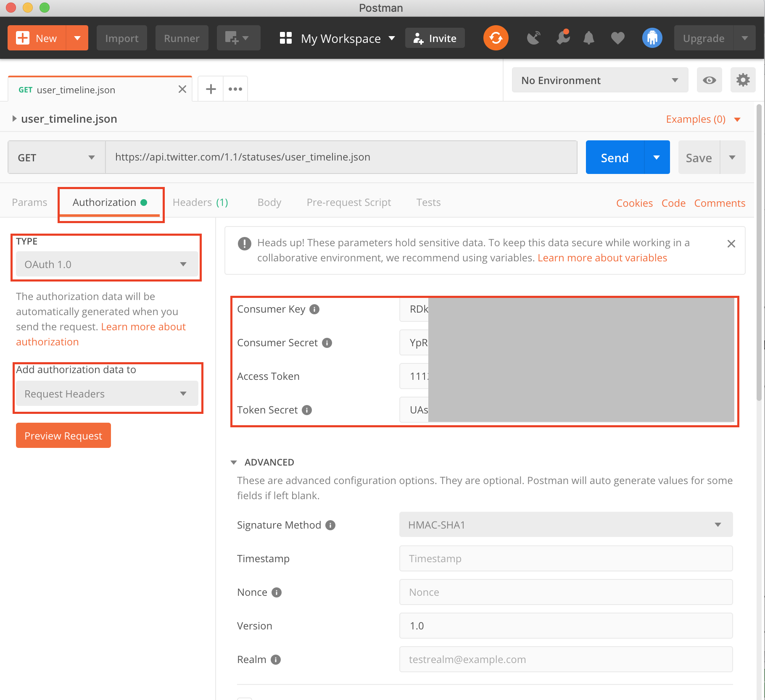The height and width of the screenshot is (700, 765).
Task: Collapse the ADVANCED section
Action: coord(234,462)
